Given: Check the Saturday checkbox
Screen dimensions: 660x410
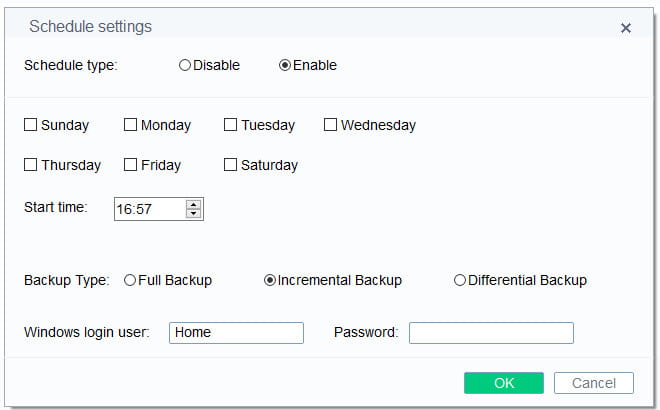Looking at the screenshot, I should [x=231, y=165].
